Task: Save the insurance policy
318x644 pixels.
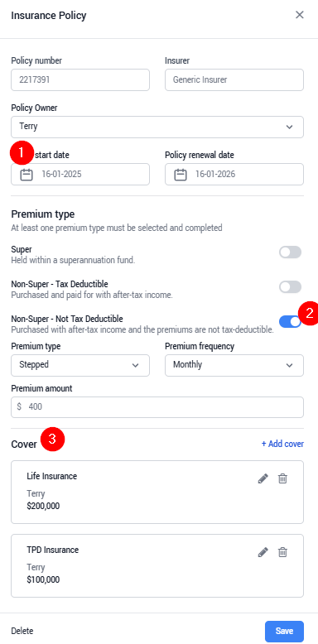Action: 284,631
